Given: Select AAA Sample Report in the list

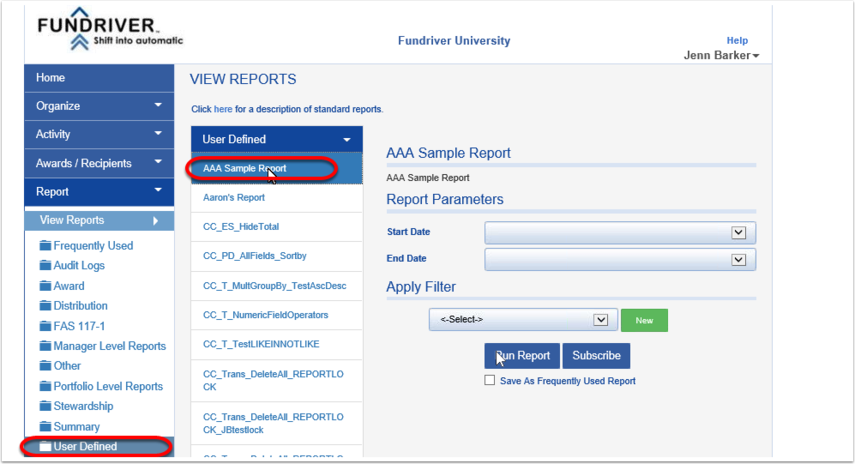Looking at the screenshot, I should [277, 168].
